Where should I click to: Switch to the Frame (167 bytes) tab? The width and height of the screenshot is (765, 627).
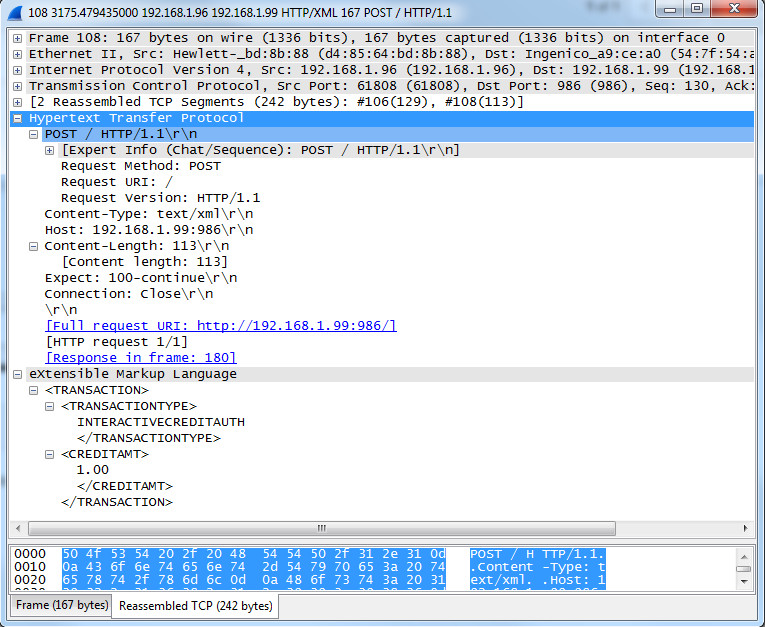tap(61, 605)
